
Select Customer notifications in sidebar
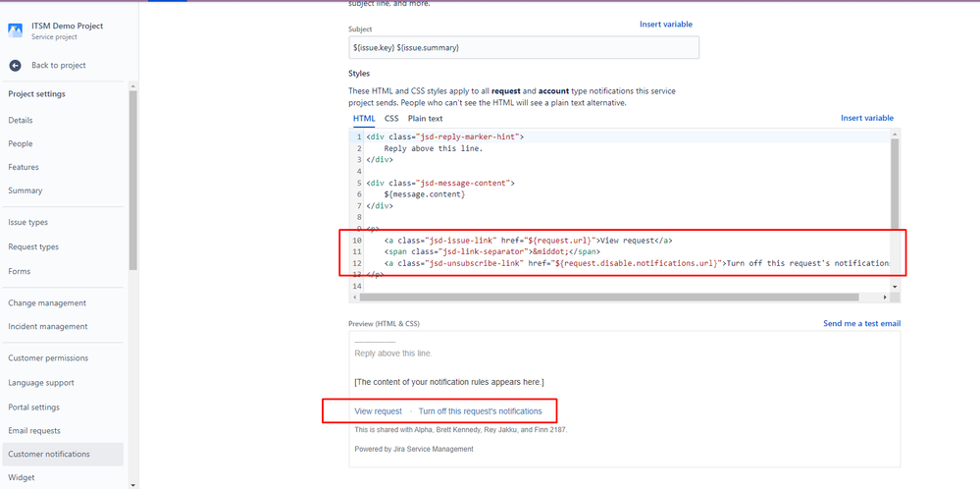63,454
